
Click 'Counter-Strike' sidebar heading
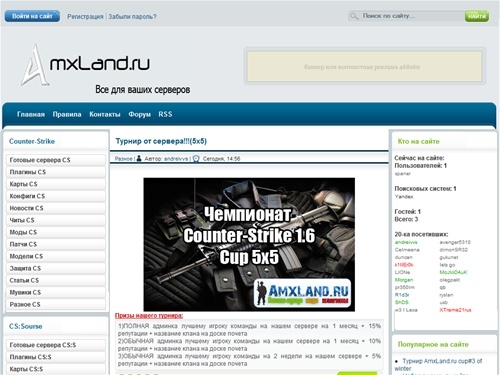coord(32,141)
